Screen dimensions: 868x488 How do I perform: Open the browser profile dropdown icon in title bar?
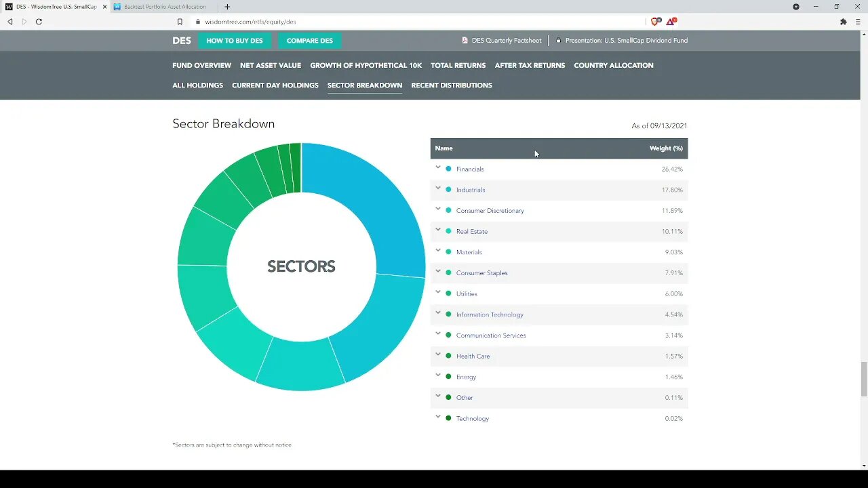[x=796, y=7]
